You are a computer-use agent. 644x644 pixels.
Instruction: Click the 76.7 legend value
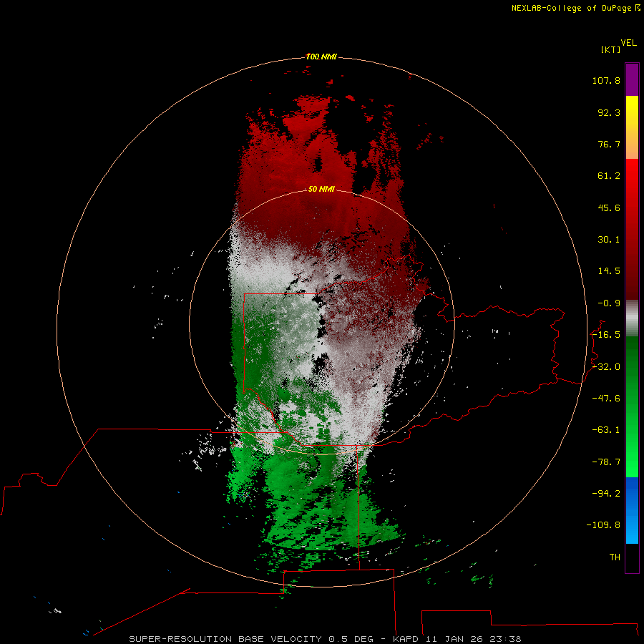point(609,144)
